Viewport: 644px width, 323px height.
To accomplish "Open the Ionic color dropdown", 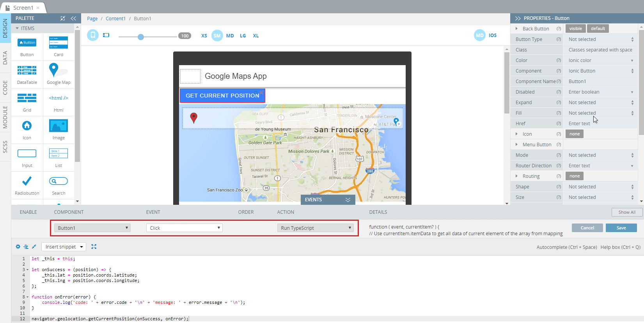I will 600,60.
